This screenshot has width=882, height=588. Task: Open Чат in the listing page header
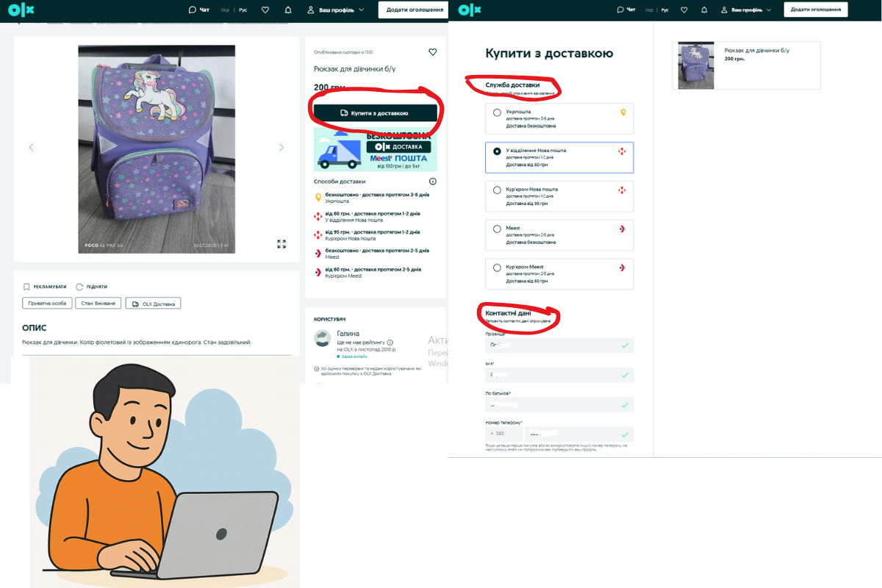click(x=198, y=10)
